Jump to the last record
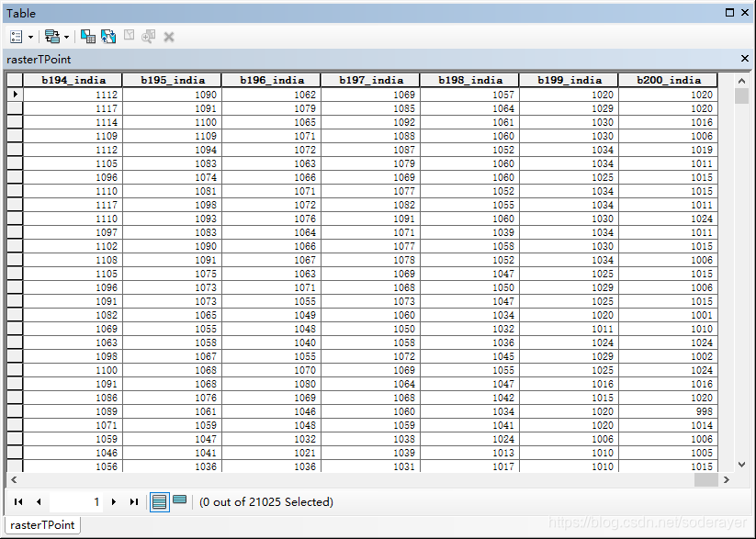Viewport: 756px width, 539px height. click(134, 502)
